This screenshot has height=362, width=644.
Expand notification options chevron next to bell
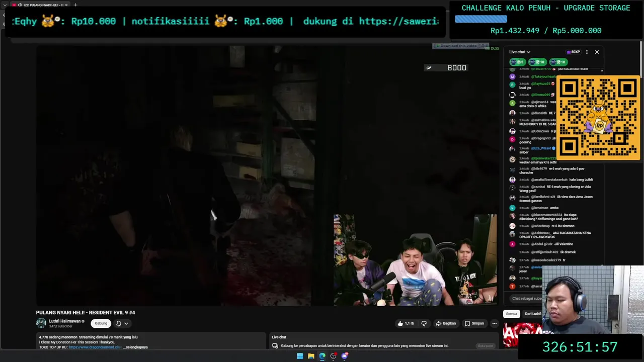[x=126, y=323]
